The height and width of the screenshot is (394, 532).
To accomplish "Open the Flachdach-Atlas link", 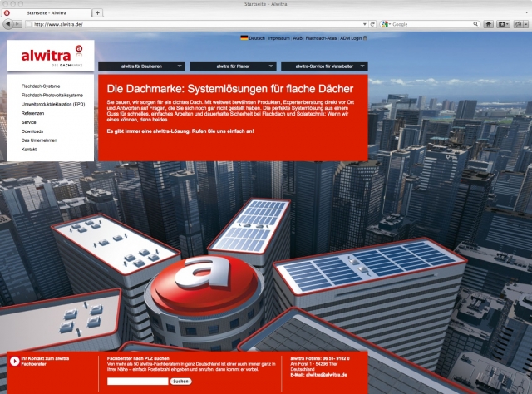I will point(321,38).
